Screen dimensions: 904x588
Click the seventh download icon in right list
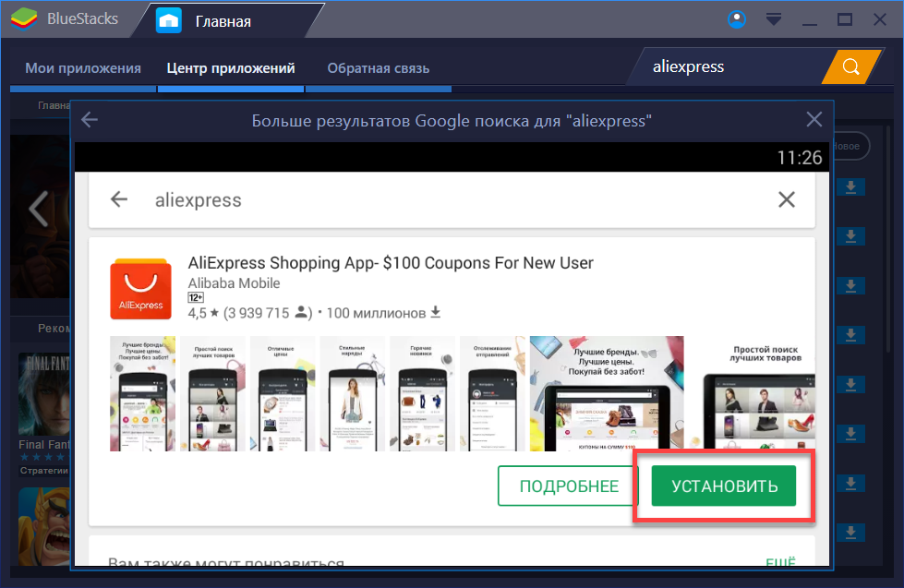tap(850, 483)
